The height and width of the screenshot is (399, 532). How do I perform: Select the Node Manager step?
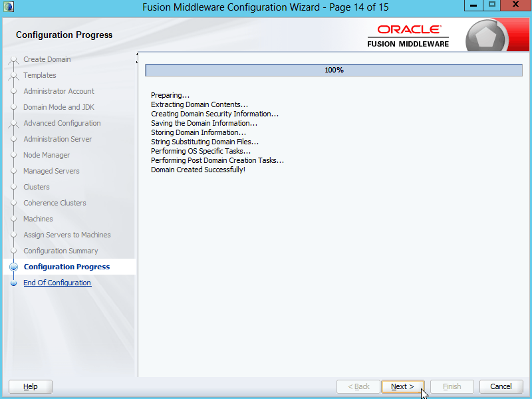(x=47, y=155)
